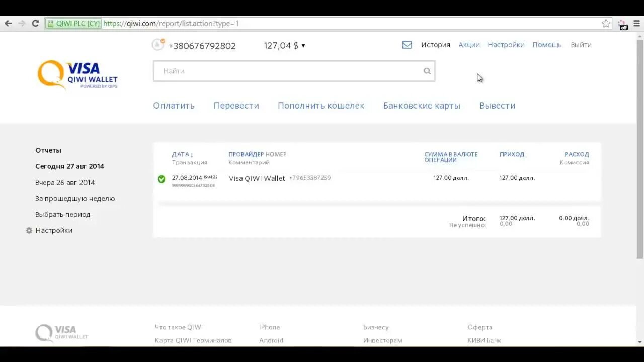
Task: Click Visa QIWI Wallet transaction provider
Action: click(257, 178)
